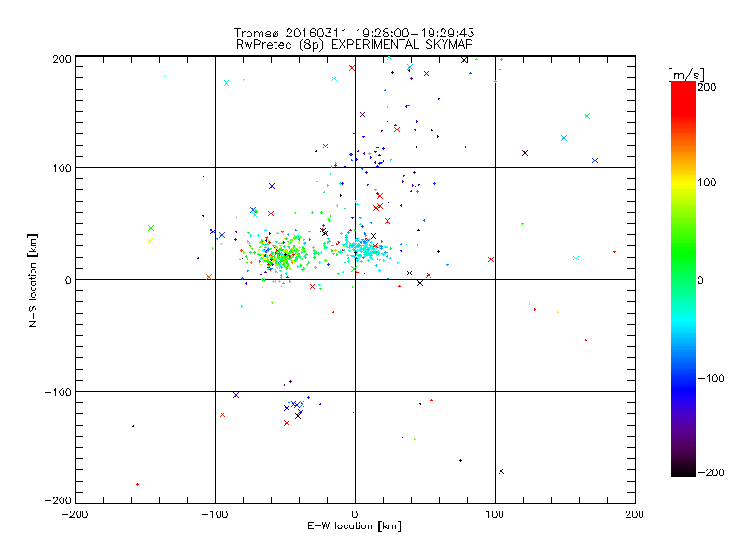The width and height of the screenshot is (747, 560).
Task: Click the 'N-S location [km]' axis label
Action: tap(33, 280)
